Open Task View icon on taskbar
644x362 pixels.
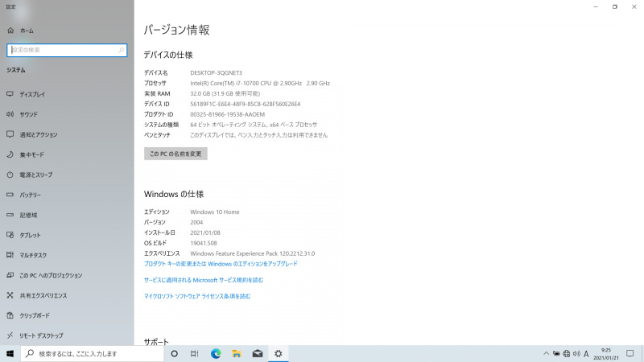[195, 353]
